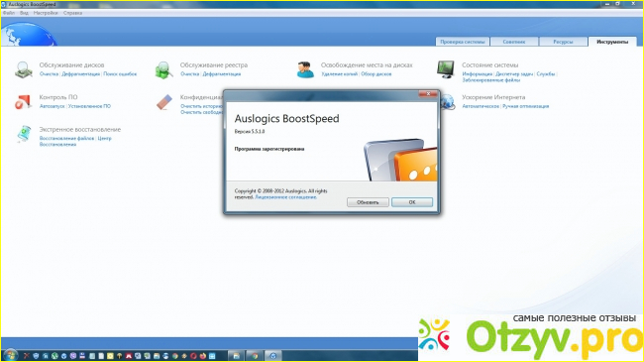Screen dimensions: 644x362
Task: Click the Software Control (Контроль ПО) icon
Action: tap(23, 101)
